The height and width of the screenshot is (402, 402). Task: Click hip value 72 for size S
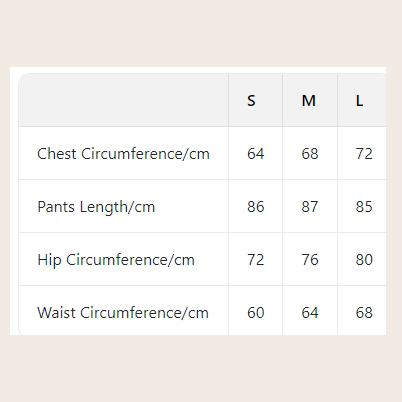[x=256, y=260]
